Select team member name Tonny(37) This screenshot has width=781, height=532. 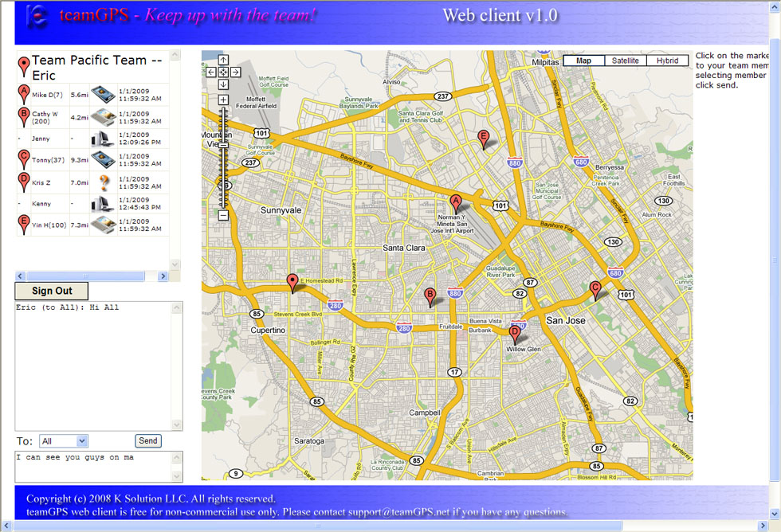click(49, 160)
